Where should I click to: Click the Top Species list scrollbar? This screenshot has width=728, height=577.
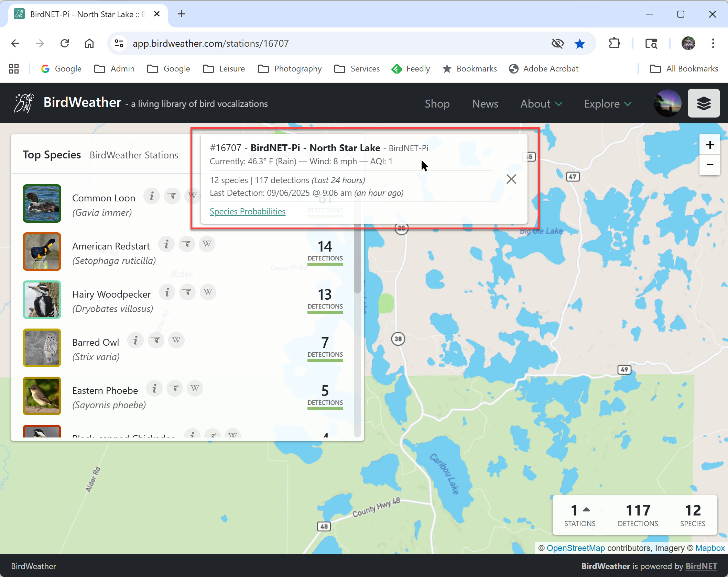click(x=357, y=261)
